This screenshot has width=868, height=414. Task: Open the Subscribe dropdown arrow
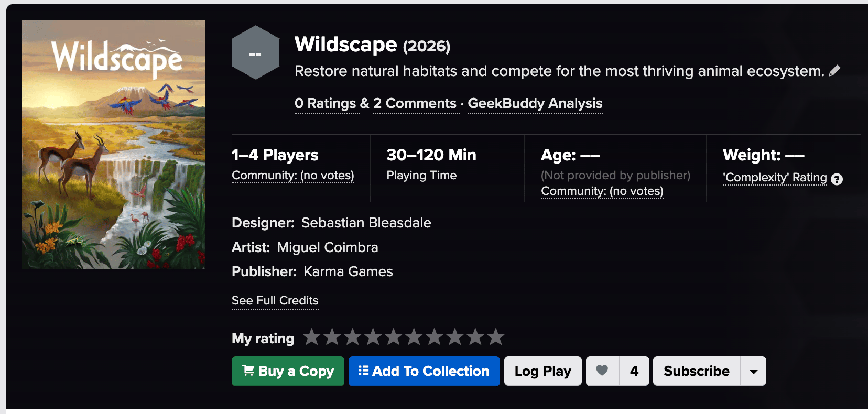pos(753,371)
